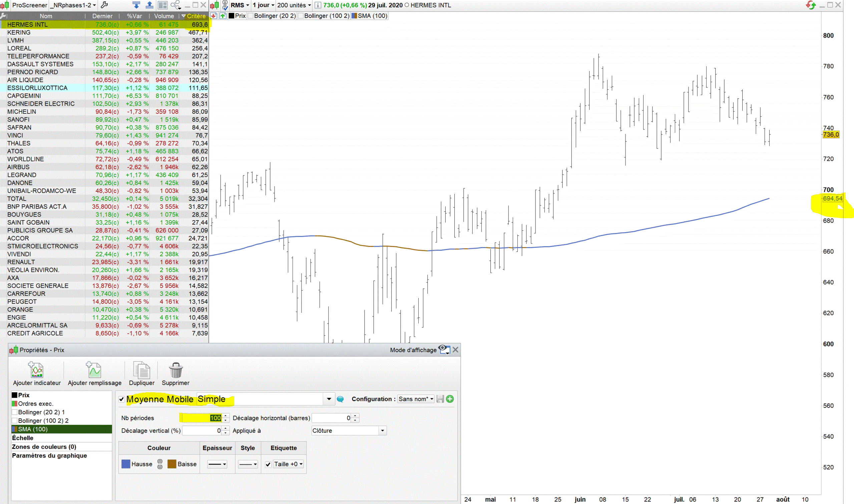Click the green plus add-configuration icon
The height and width of the screenshot is (504, 854).
pos(450,399)
